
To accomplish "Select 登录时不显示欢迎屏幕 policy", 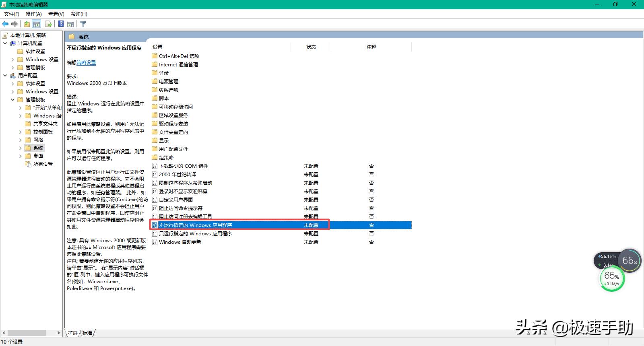I will click(x=183, y=191).
